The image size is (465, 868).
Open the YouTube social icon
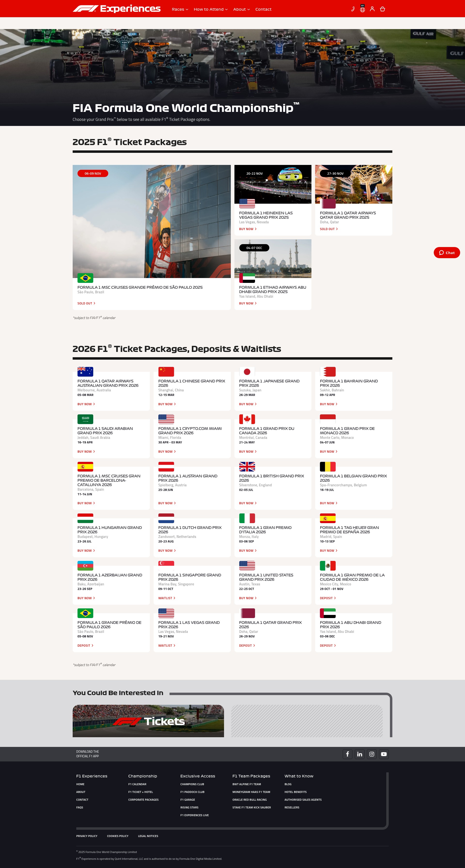pos(384,754)
